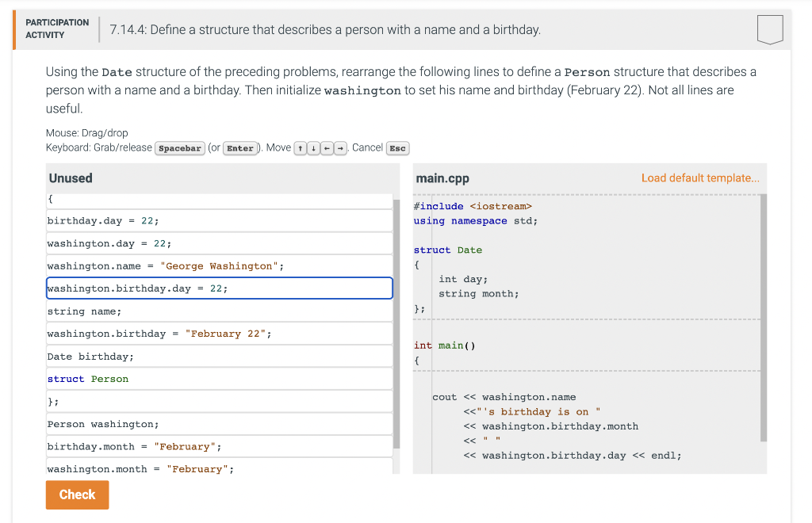
Task: Click the Esc cancel shortcut badge
Action: pyautogui.click(x=397, y=148)
